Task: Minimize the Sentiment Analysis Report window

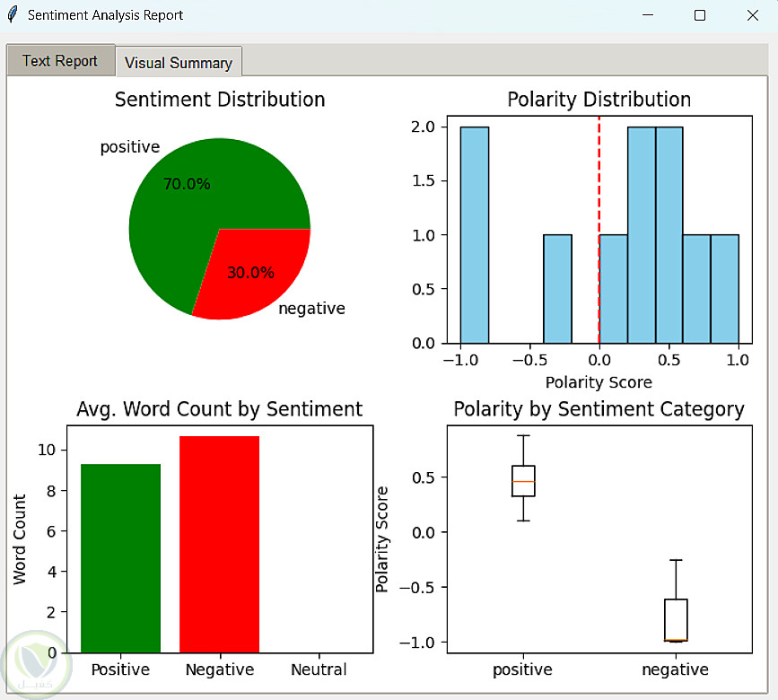Action: (x=648, y=15)
